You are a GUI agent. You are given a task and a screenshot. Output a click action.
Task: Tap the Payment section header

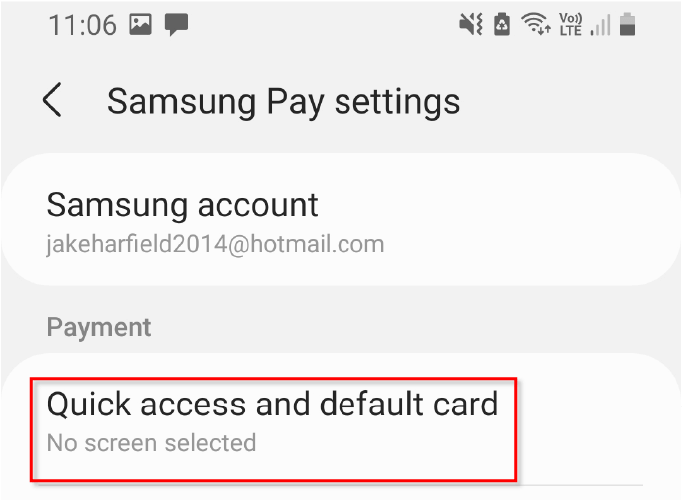[99, 327]
